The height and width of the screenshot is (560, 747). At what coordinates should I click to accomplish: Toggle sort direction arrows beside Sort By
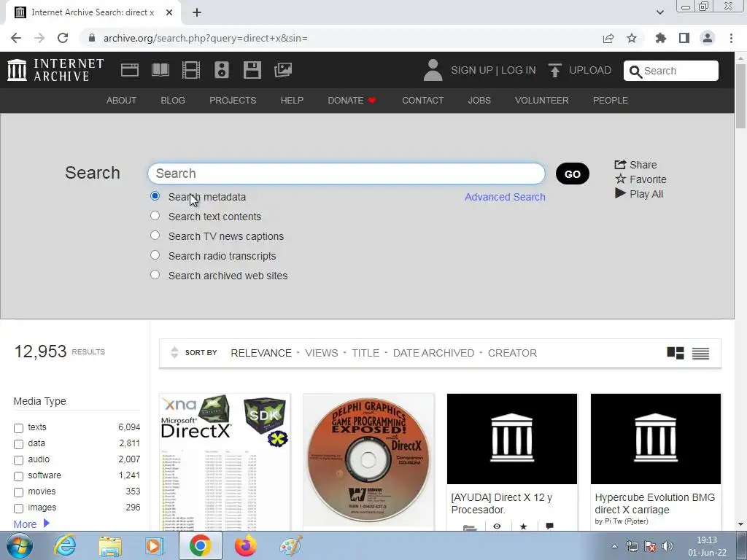click(x=174, y=352)
